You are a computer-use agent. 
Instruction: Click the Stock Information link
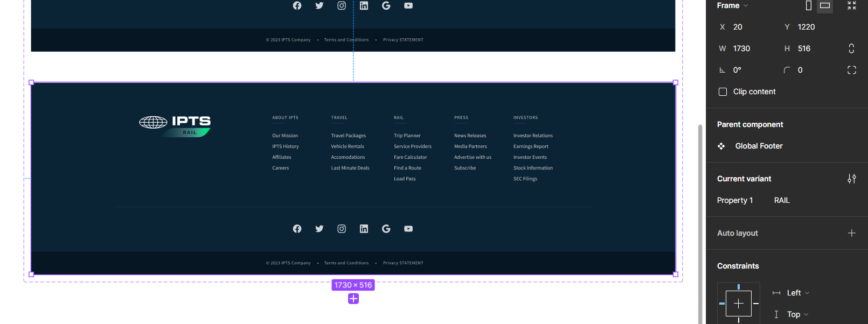(x=533, y=168)
